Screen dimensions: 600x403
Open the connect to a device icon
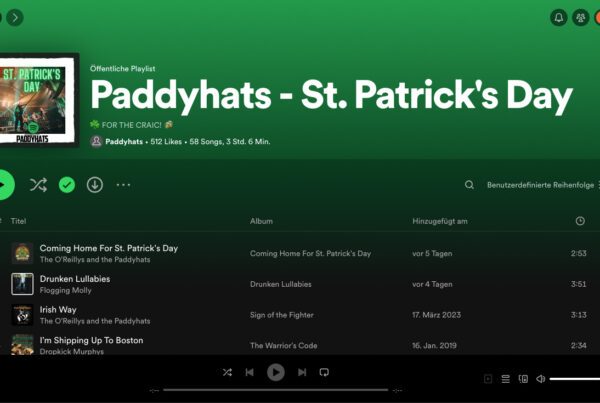(x=523, y=379)
